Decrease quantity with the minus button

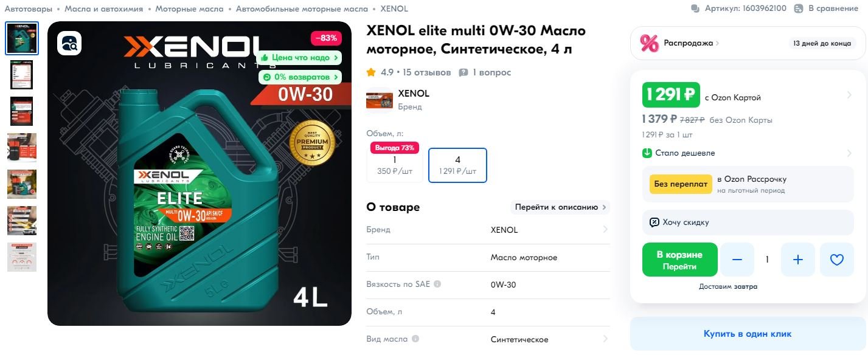[x=737, y=260]
